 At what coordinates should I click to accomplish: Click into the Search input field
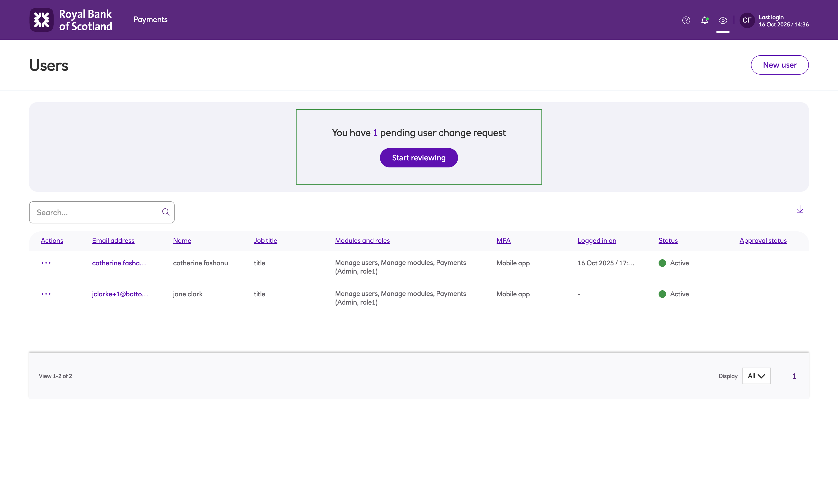(x=95, y=212)
